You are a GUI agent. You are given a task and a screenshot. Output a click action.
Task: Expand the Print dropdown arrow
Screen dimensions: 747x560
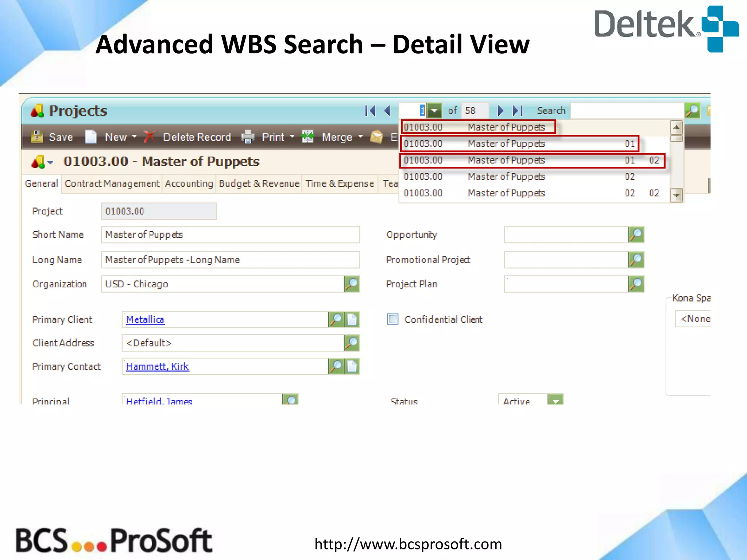click(x=292, y=137)
